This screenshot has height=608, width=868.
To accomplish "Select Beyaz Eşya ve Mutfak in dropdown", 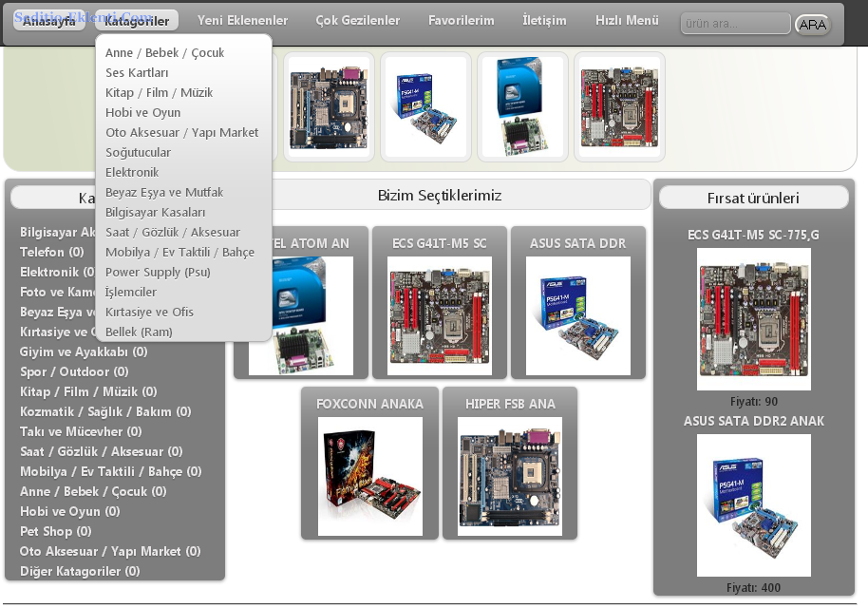I will coord(164,192).
